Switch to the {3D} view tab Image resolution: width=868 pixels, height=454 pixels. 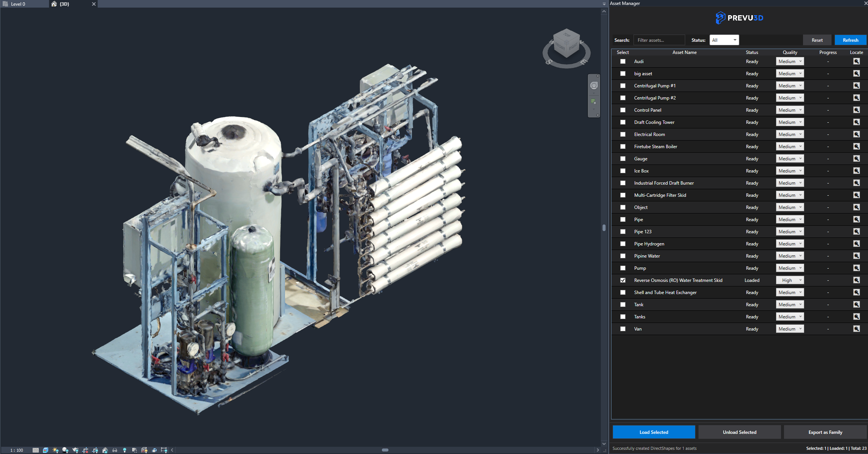[64, 4]
